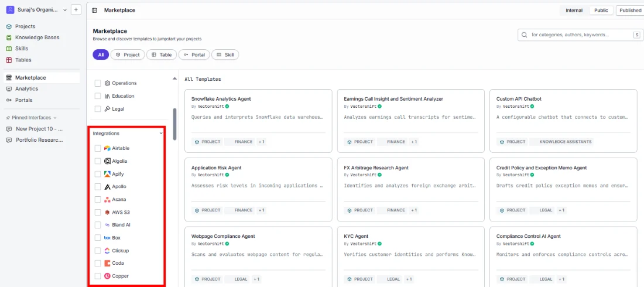Open the Application Risk Agent template
Viewport: 644px width, 287px height.
pyautogui.click(x=258, y=190)
